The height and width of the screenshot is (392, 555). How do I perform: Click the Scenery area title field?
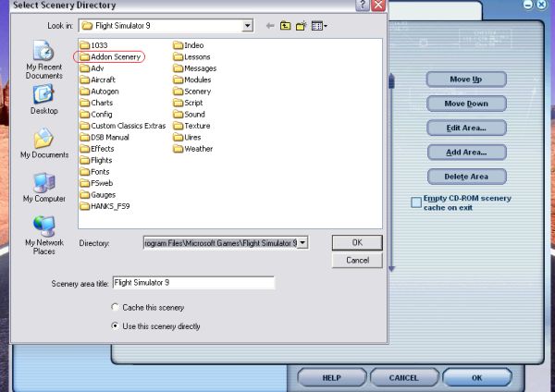point(206,283)
